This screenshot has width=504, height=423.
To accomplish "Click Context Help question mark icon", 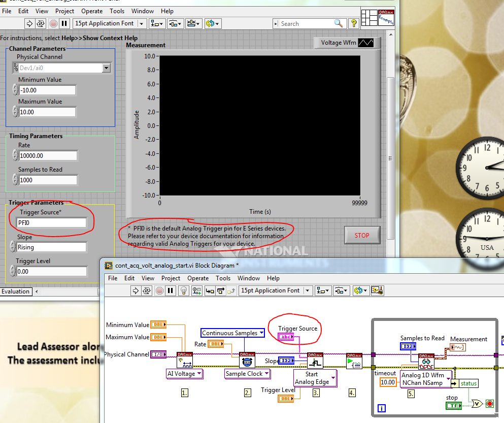I will 354,23.
